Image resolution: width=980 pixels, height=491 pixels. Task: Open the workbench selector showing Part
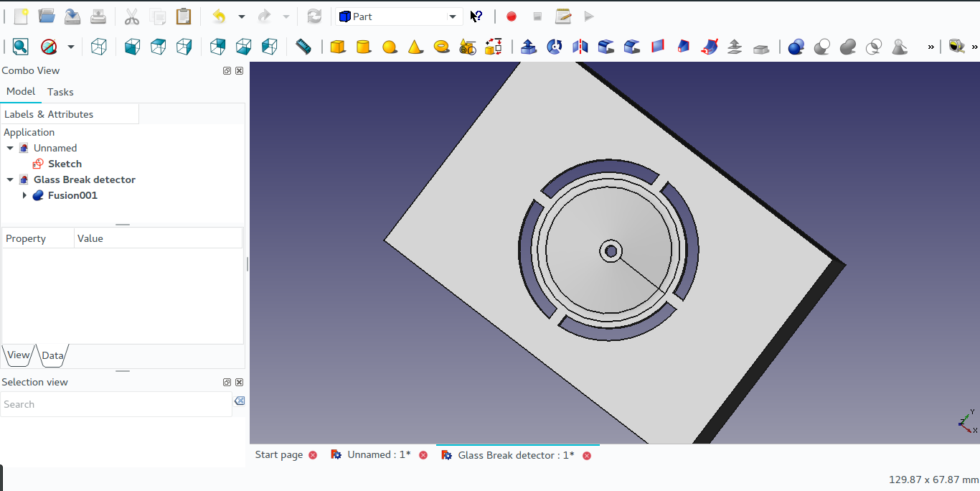click(398, 16)
